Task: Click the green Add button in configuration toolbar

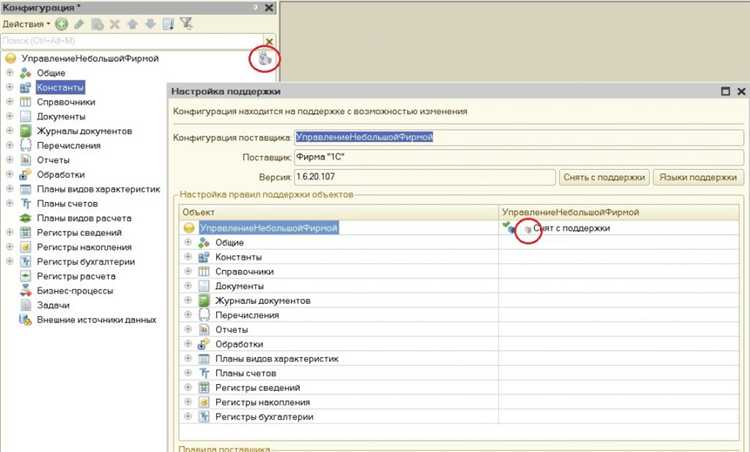Action: pos(62,23)
